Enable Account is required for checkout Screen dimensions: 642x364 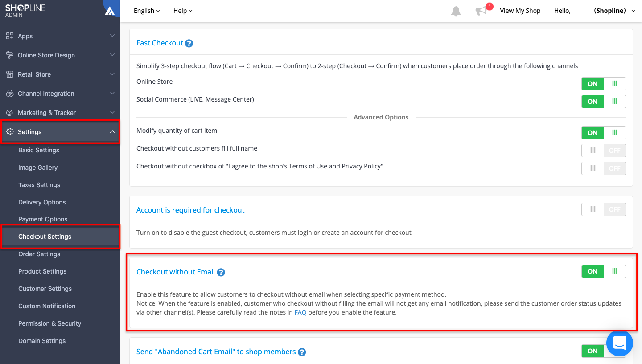tap(603, 209)
